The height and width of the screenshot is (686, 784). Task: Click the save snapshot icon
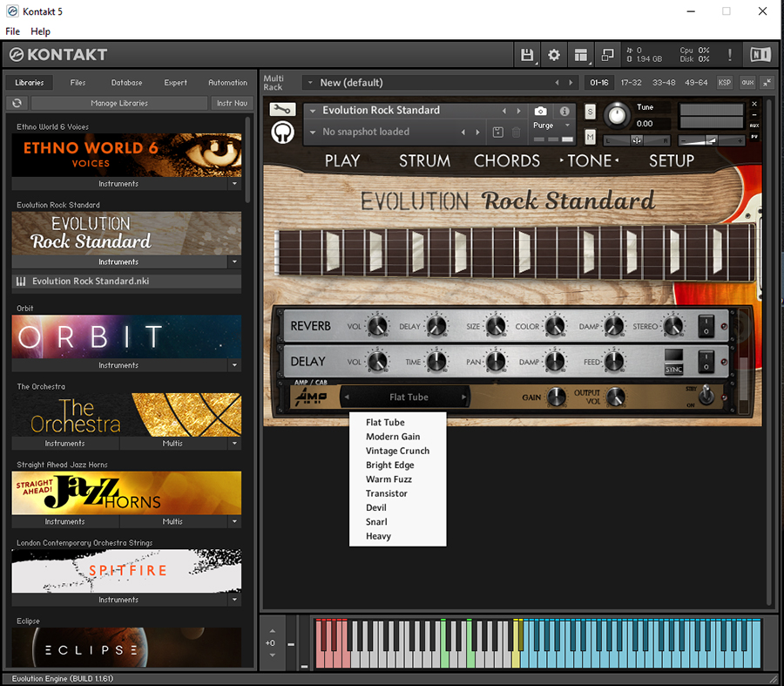498,132
